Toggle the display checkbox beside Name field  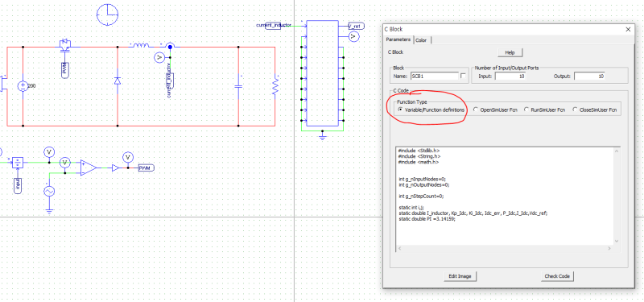464,76
